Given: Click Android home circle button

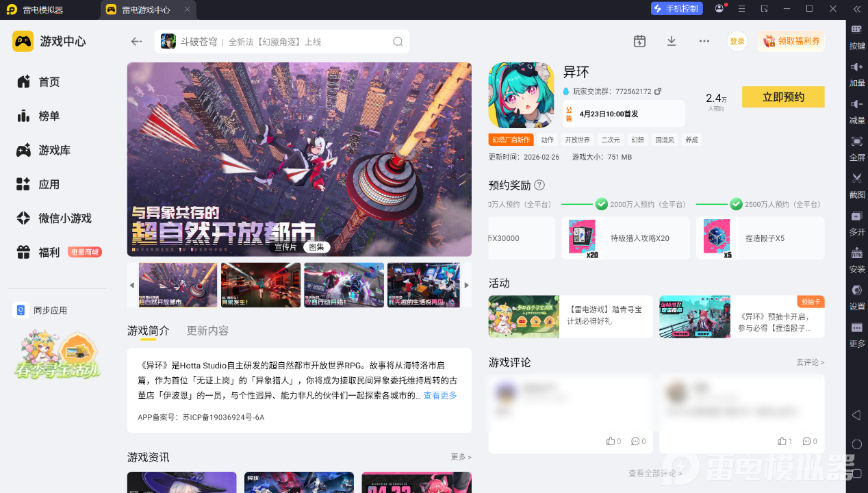Looking at the screenshot, I should [x=856, y=444].
